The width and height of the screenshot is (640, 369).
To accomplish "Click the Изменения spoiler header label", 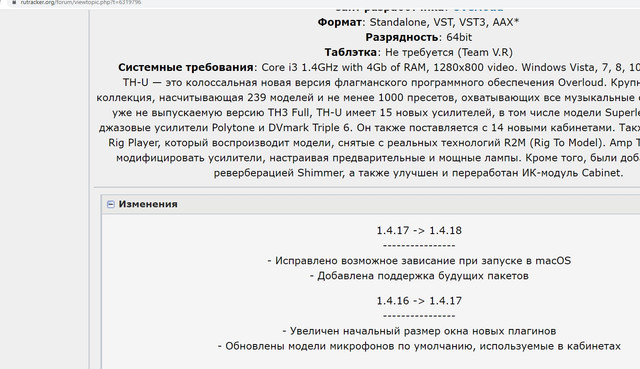I will 148,204.
